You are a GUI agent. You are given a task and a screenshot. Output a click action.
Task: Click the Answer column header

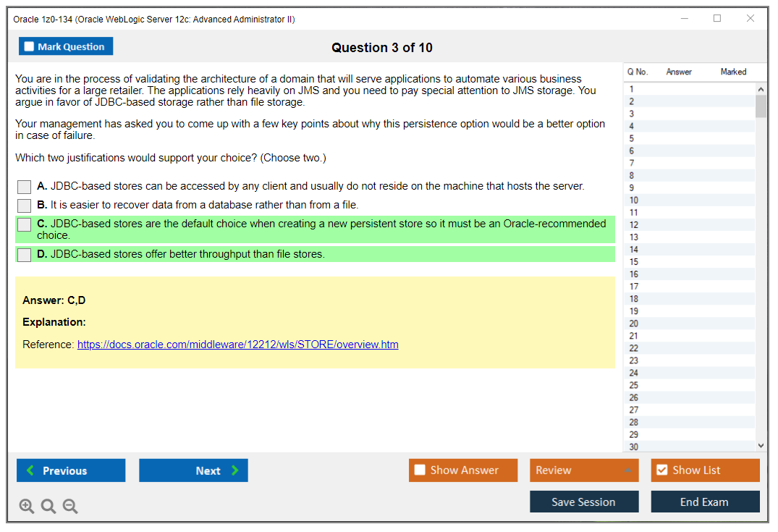(679, 72)
